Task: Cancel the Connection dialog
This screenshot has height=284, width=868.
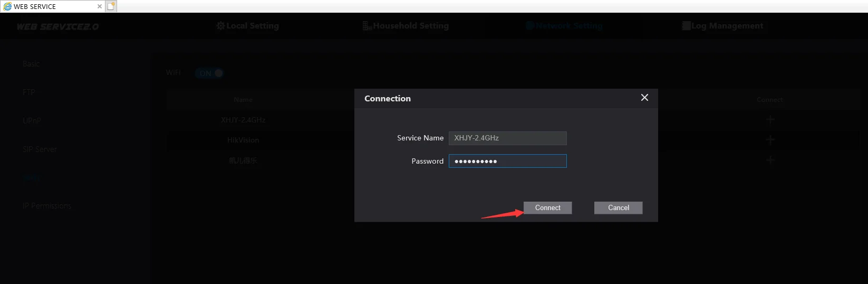Action: click(618, 208)
